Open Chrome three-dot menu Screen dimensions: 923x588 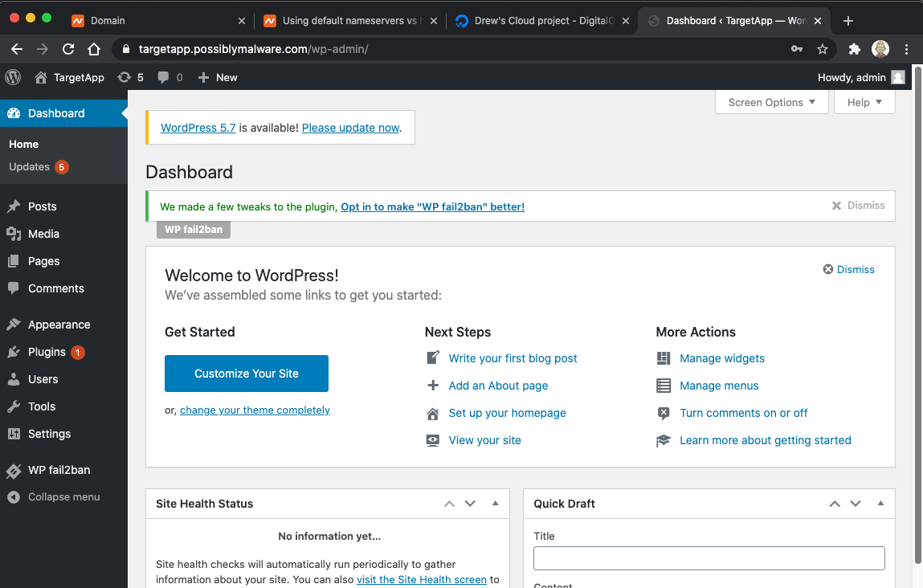[x=906, y=49]
